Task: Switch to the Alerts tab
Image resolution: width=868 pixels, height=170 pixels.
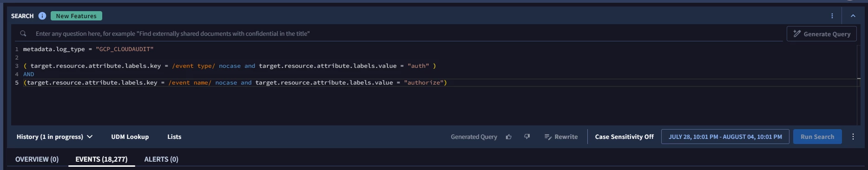Action: pos(161,159)
